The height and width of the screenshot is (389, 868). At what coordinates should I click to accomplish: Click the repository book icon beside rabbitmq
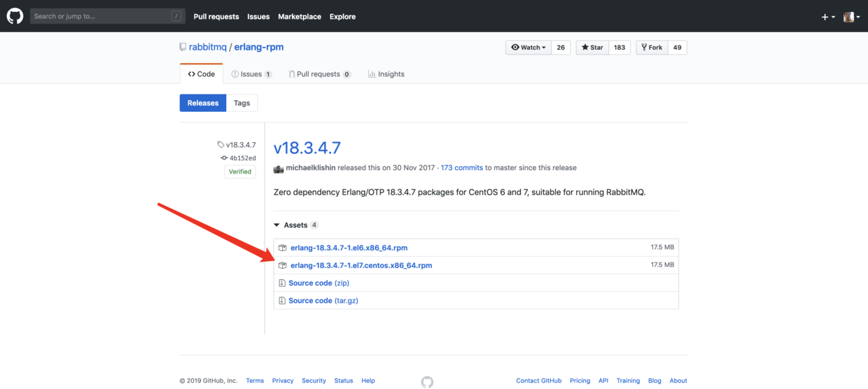tap(183, 48)
